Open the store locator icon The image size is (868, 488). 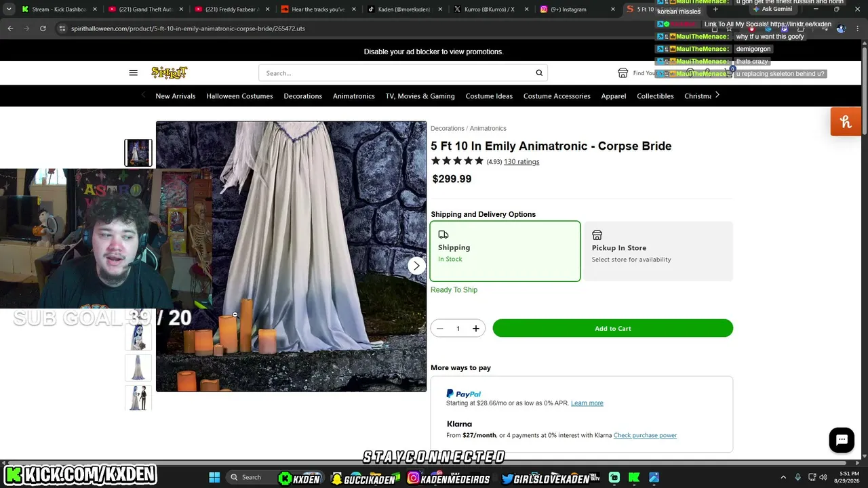(x=623, y=73)
